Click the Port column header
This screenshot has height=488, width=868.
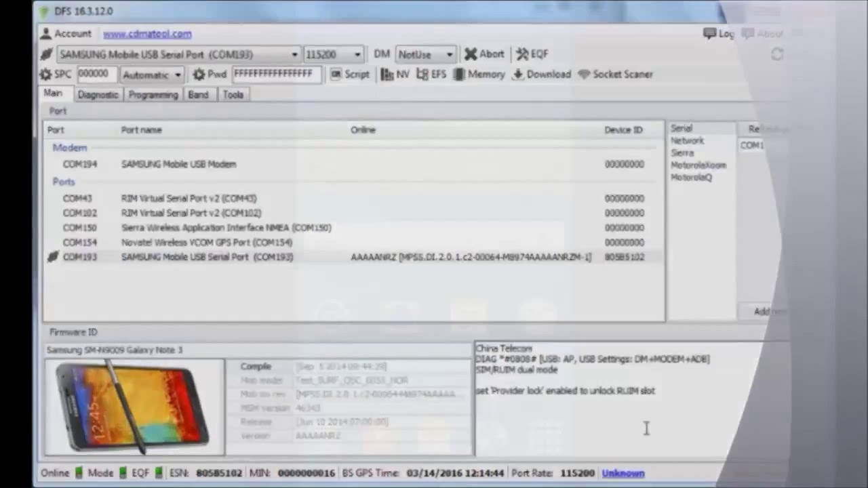point(56,129)
